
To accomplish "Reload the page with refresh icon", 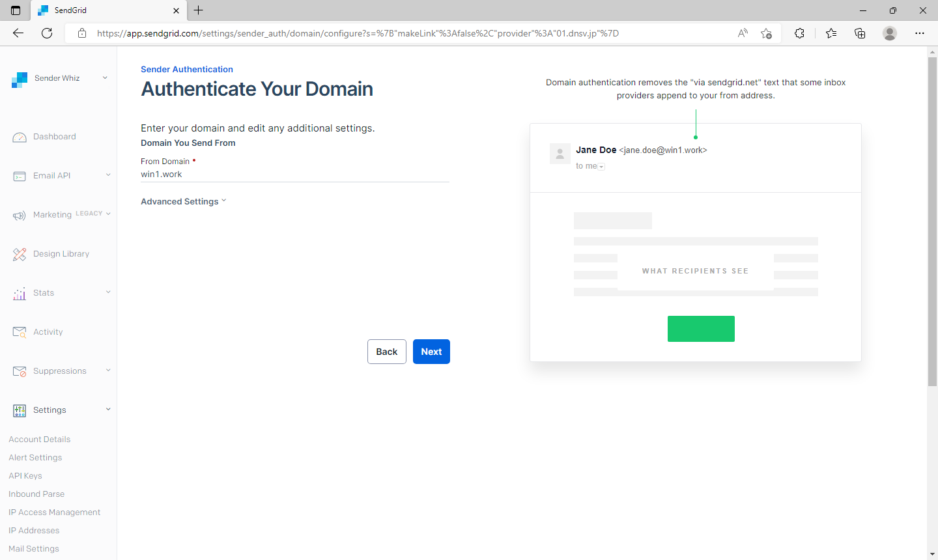I will coord(47,33).
